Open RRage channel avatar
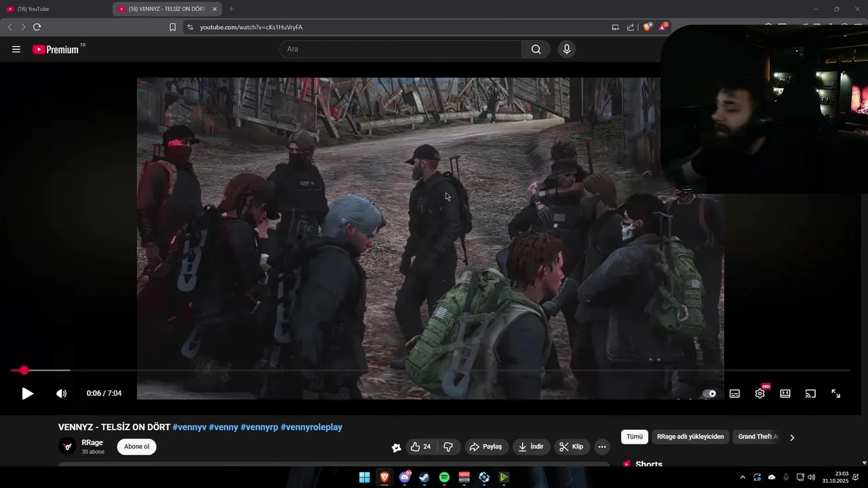Image resolution: width=868 pixels, height=488 pixels. tap(67, 447)
